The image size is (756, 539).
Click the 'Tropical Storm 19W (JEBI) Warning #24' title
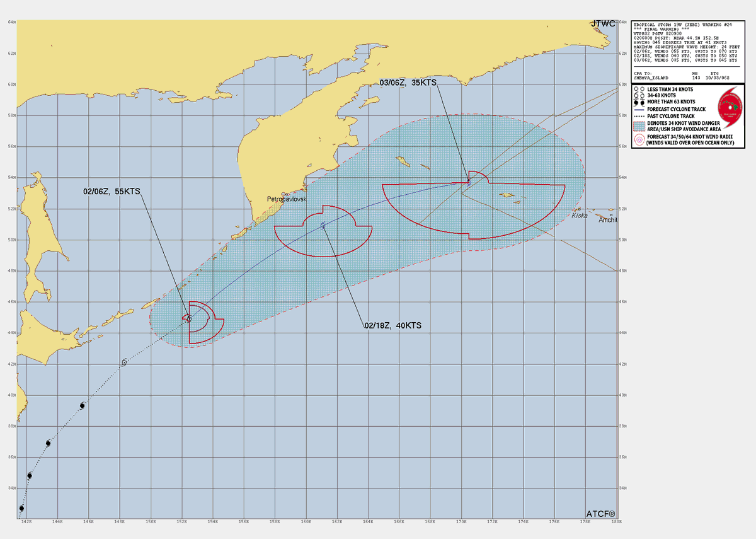tap(683, 25)
